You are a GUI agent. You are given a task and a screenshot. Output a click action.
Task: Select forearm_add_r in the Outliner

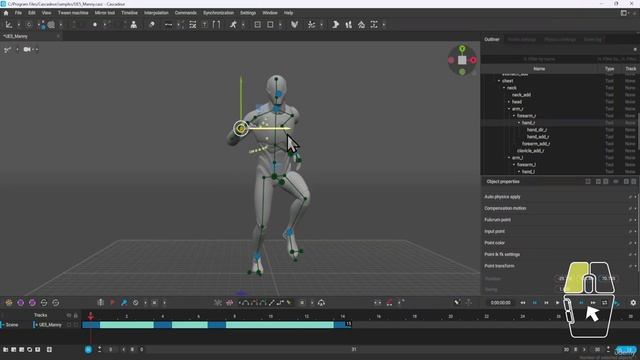(536, 144)
